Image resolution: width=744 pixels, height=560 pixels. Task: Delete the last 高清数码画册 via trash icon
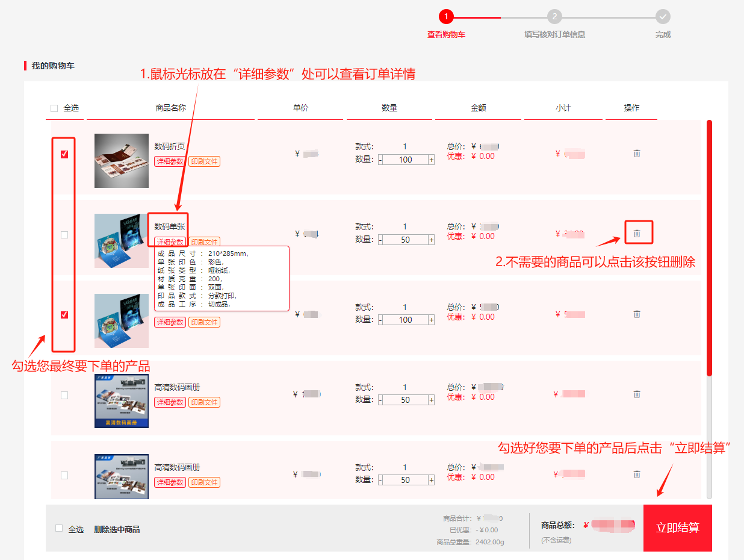click(x=637, y=474)
